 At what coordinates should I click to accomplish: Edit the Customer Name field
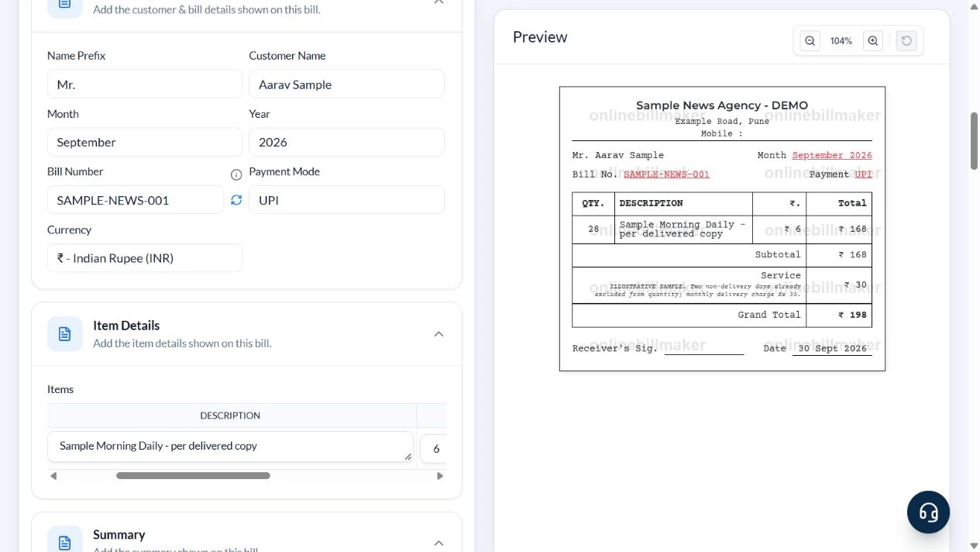coord(346,84)
